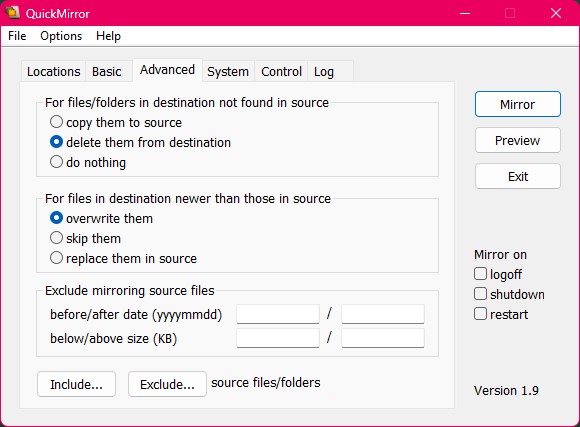The width and height of the screenshot is (580, 427).
Task: Open the Help menu
Action: pos(108,36)
